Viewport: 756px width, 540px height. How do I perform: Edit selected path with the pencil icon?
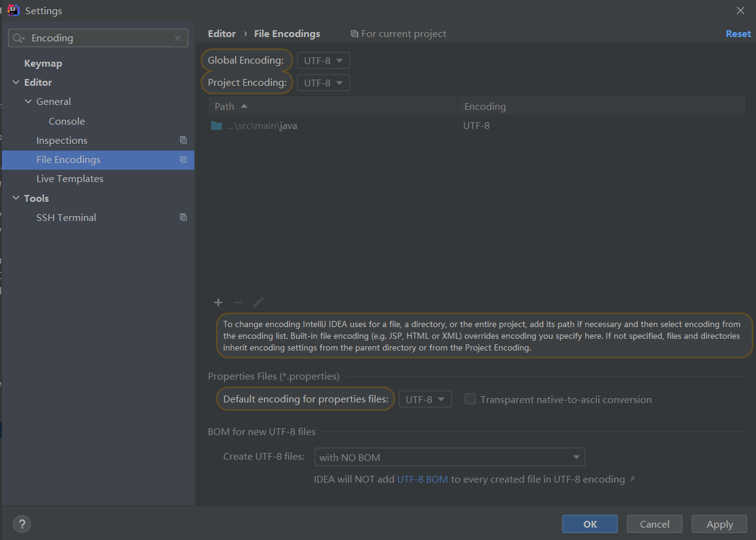[259, 302]
